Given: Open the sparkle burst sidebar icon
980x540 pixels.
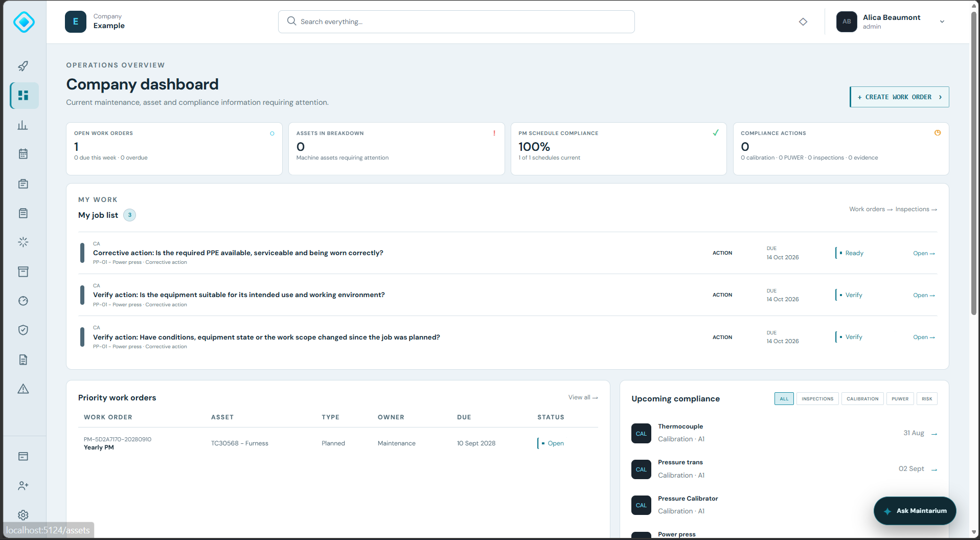Looking at the screenshot, I should tap(23, 242).
